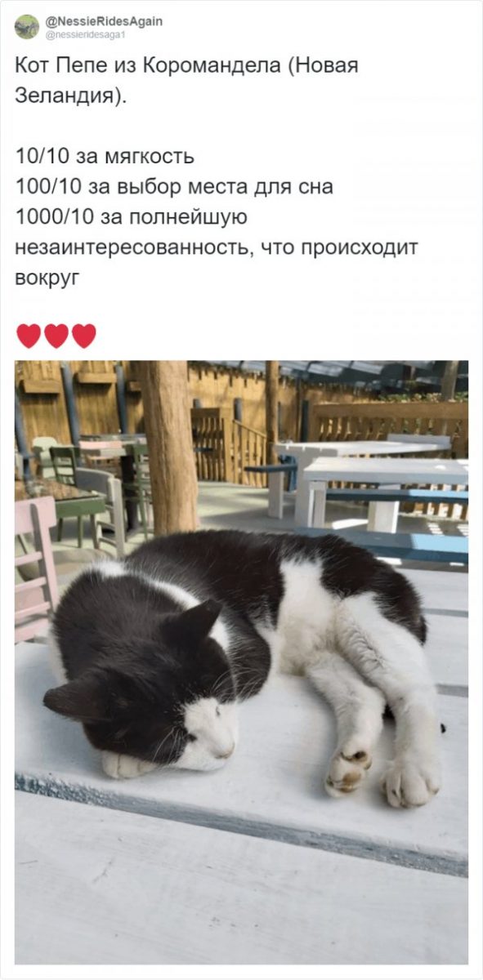Click the NessieRidesAgain profile avatar
This screenshot has height=980, width=483.
(x=27, y=27)
